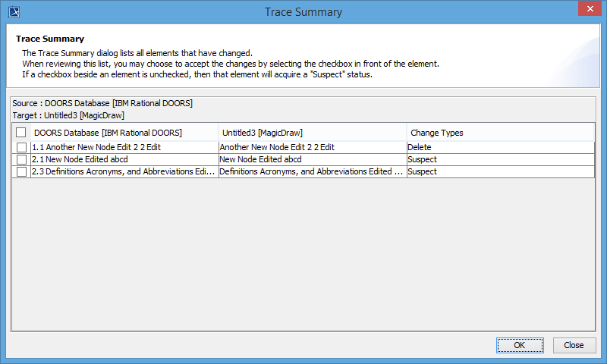This screenshot has height=364, width=607.
Task: Tick the 2.3 Definitions Acronyms row checkbox
Action: (21, 172)
